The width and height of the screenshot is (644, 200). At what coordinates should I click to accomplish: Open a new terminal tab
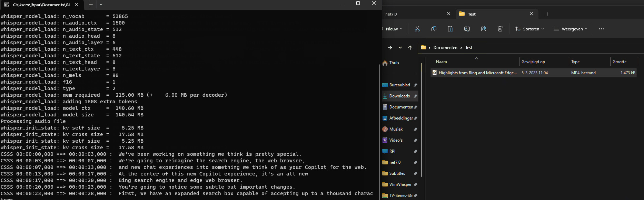click(91, 4)
